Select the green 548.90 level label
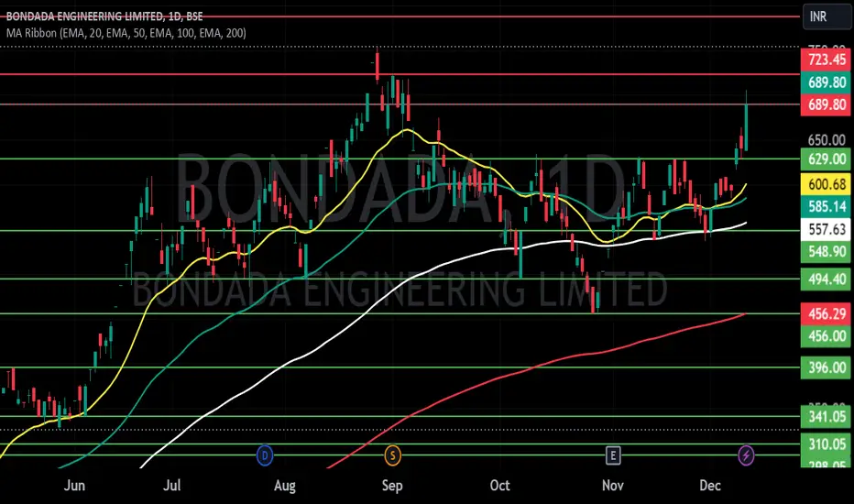This screenshot has width=854, height=504. (x=826, y=252)
